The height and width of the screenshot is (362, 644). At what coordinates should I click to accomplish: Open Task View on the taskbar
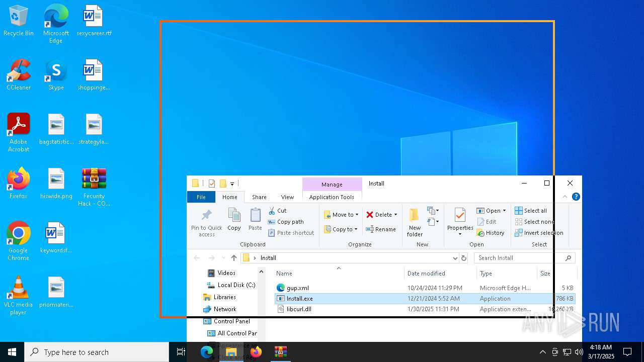(181, 352)
